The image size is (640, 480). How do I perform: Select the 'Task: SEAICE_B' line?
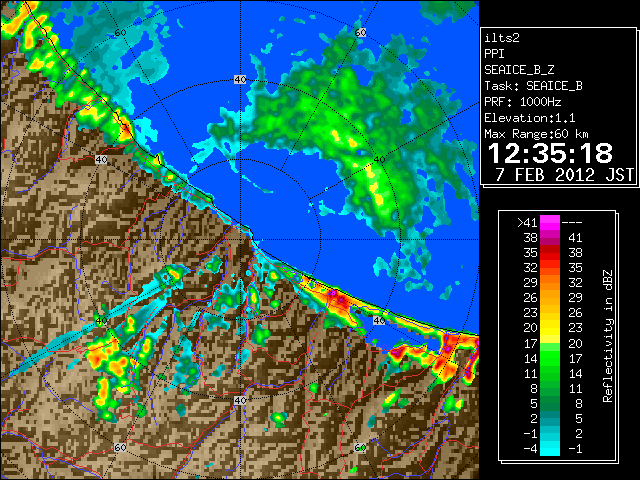coord(533,86)
